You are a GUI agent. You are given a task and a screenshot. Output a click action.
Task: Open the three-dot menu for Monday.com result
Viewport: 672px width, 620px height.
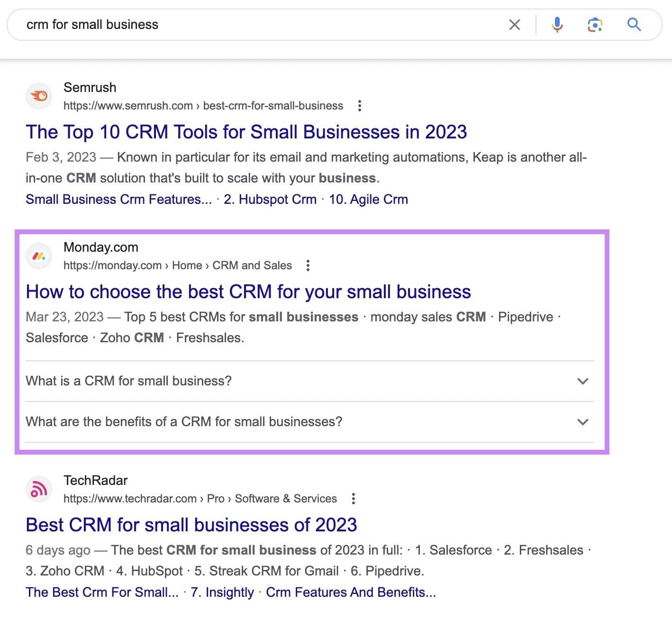pos(308,265)
